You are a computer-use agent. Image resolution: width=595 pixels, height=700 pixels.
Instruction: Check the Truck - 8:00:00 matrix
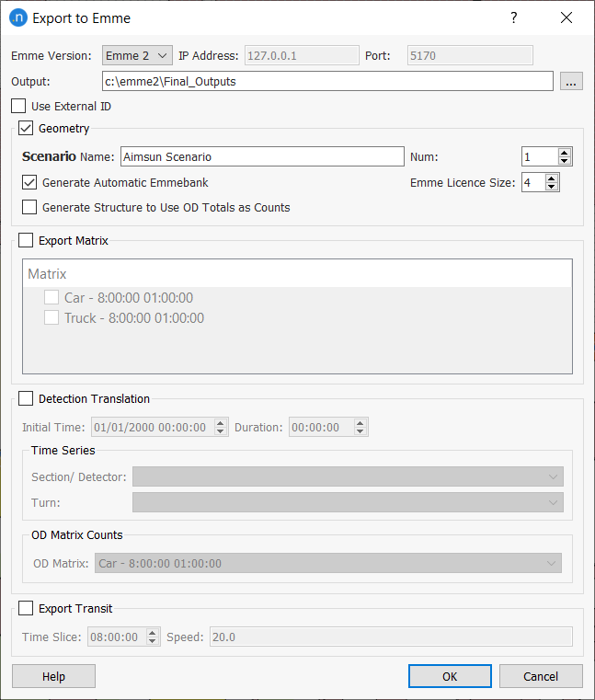point(51,318)
